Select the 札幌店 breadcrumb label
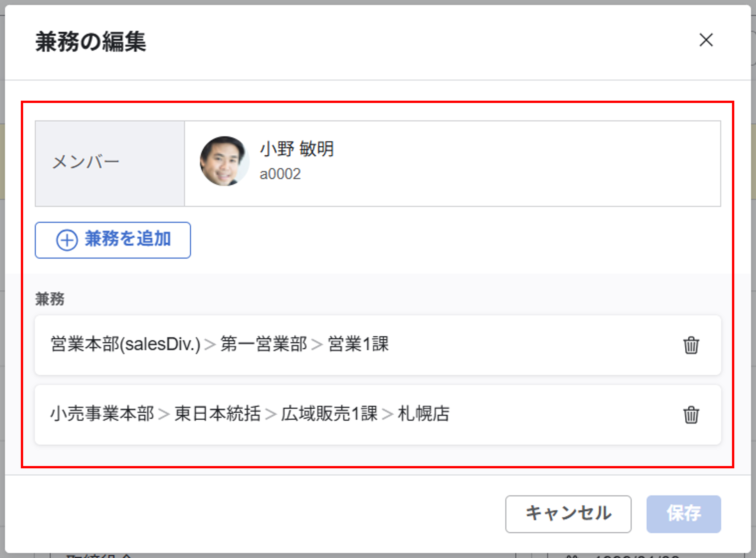Screen dimensions: 756x558 pos(423,415)
